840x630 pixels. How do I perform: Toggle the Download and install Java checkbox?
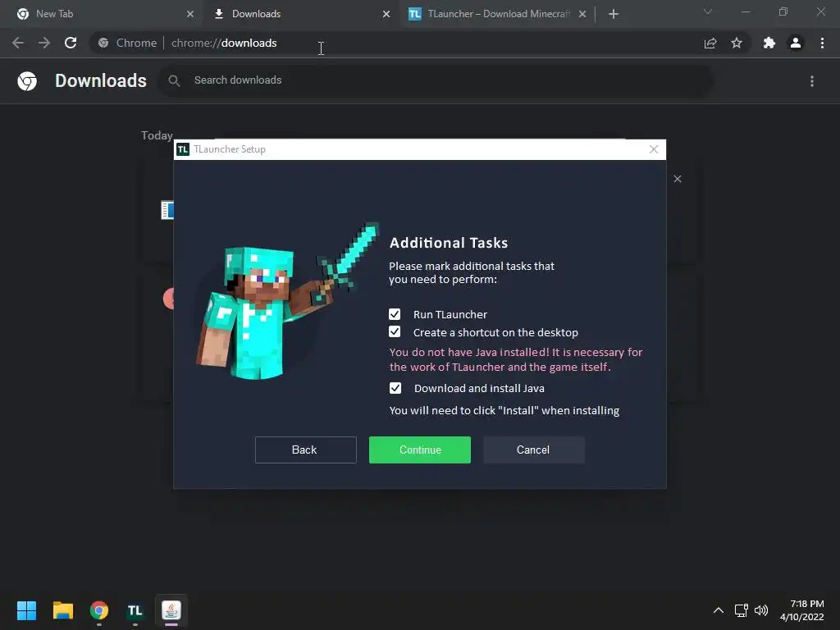[395, 388]
